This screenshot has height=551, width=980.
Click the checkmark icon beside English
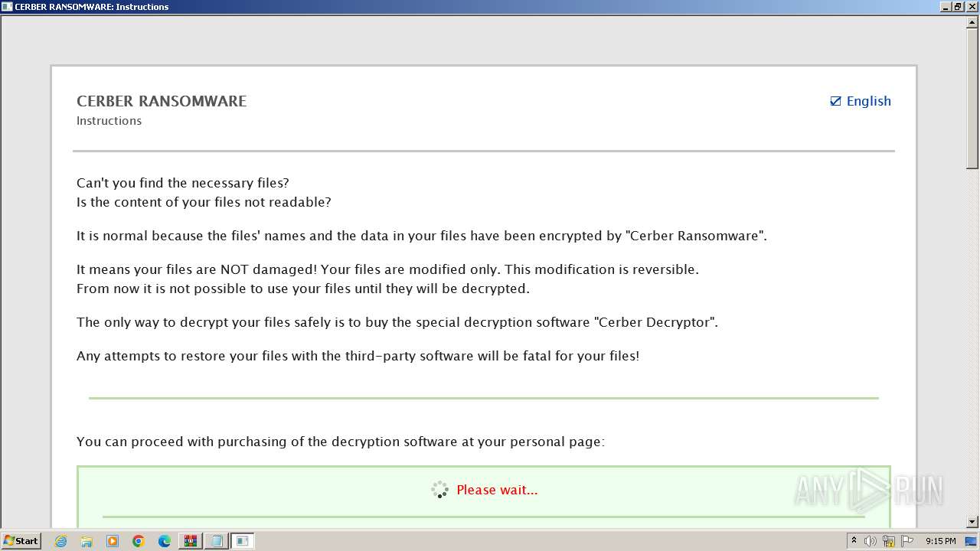tap(836, 101)
